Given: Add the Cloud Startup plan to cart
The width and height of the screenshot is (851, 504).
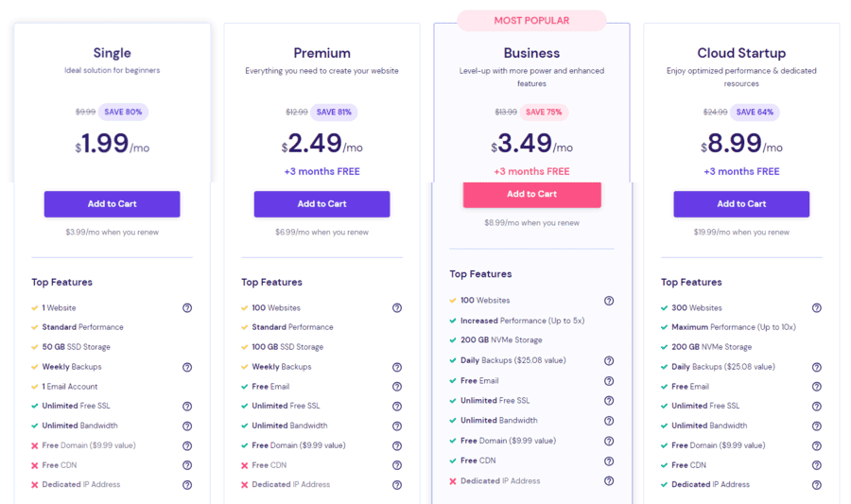Looking at the screenshot, I should click(741, 204).
